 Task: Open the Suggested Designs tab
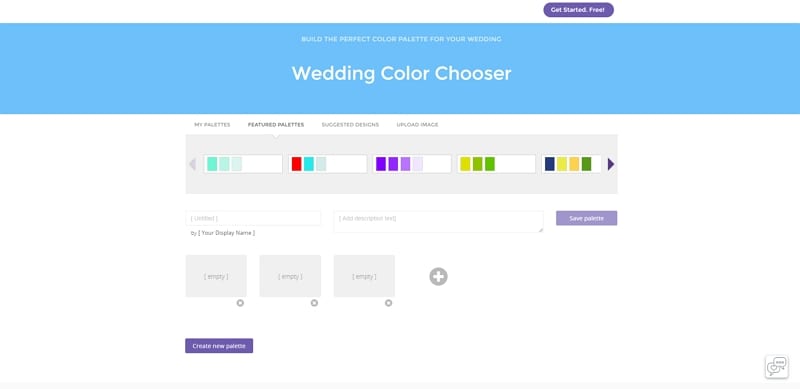point(350,125)
